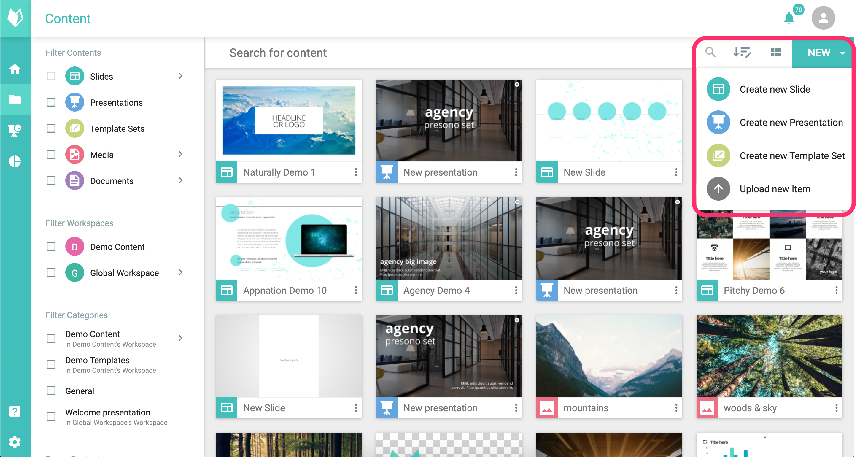Viewport: 868px width, 457px height.
Task: Click the notification count badge 70
Action: click(x=798, y=9)
